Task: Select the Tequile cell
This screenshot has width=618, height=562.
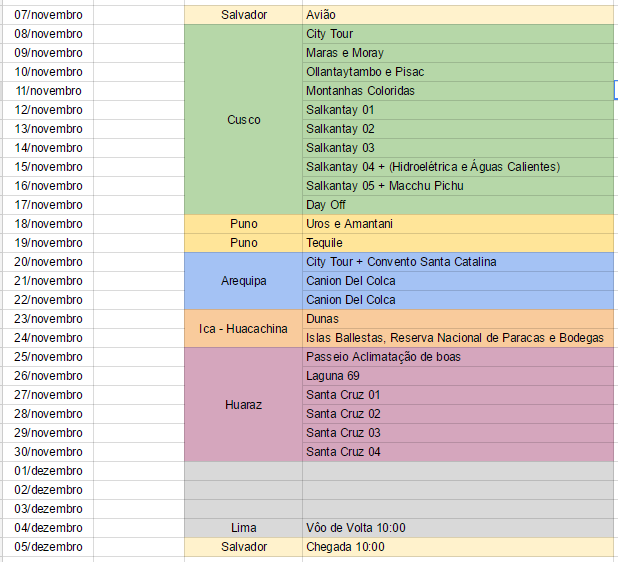Action: tap(457, 243)
